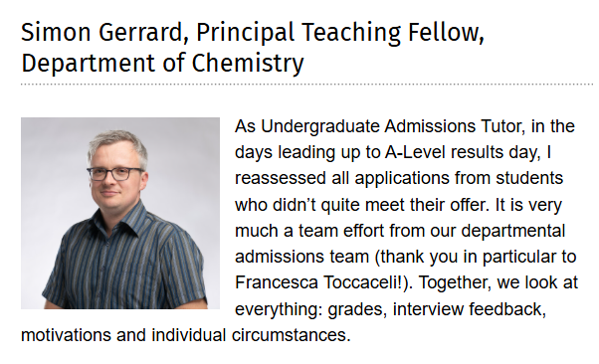Click the word "everything:" in the paragraph
This screenshot has width=599, height=364.
[279, 309]
